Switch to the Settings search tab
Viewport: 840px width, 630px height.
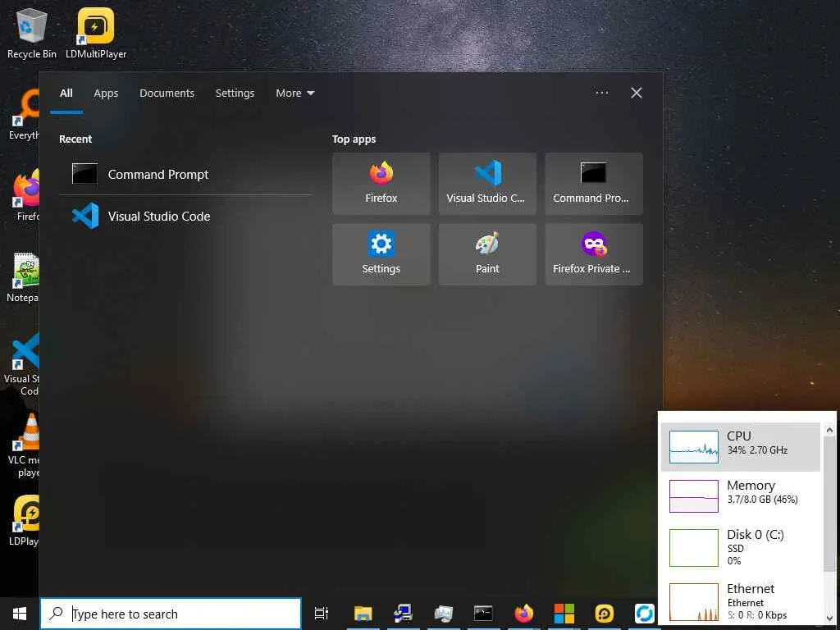coord(235,94)
